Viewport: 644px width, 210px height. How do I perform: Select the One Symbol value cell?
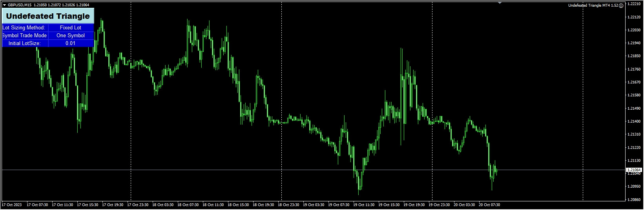(71, 36)
